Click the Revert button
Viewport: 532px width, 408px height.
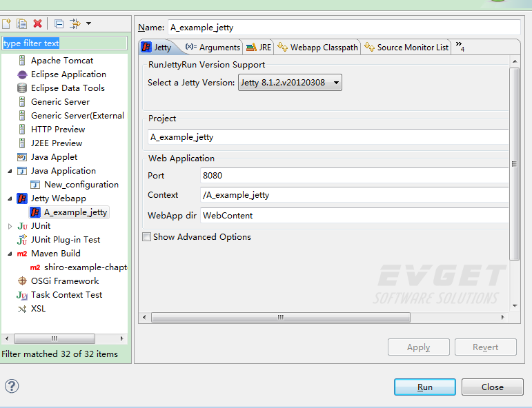[486, 347]
